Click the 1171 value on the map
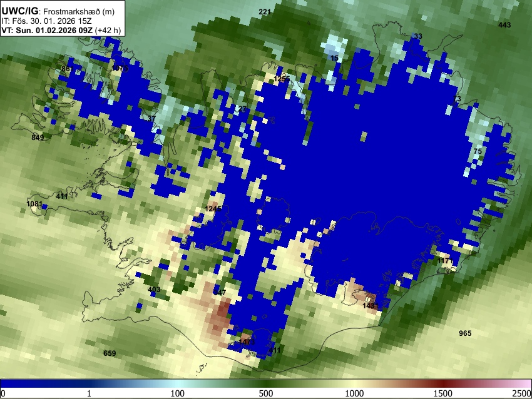This screenshot has height=399, width=532. pyautogui.click(x=445, y=261)
